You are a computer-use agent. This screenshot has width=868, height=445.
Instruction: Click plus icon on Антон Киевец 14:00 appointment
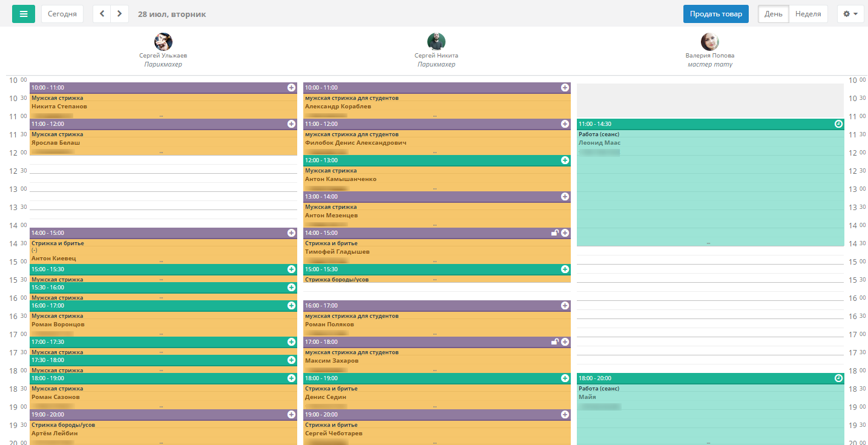[291, 233]
